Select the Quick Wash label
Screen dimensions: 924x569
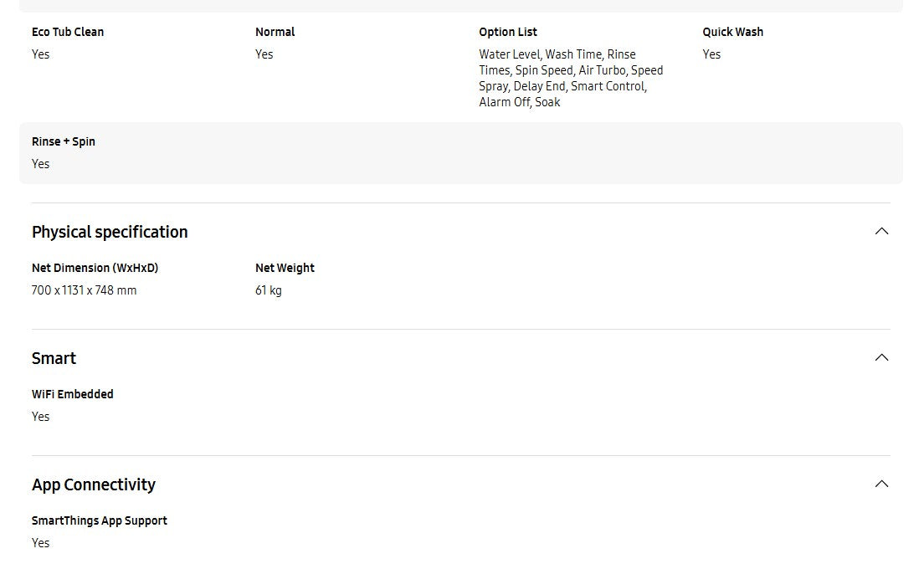point(732,32)
